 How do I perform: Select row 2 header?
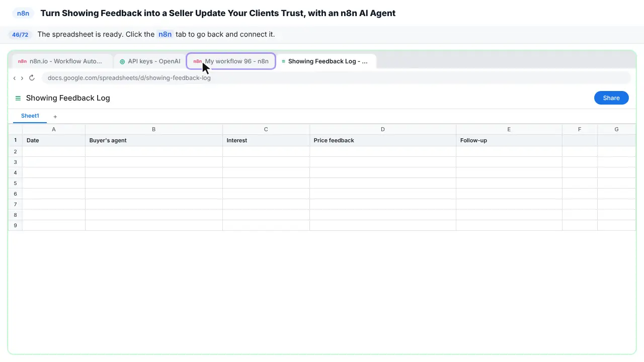tap(16, 151)
